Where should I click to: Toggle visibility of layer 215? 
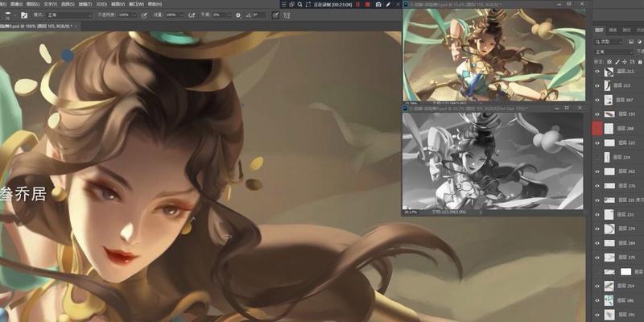pyautogui.click(x=597, y=85)
